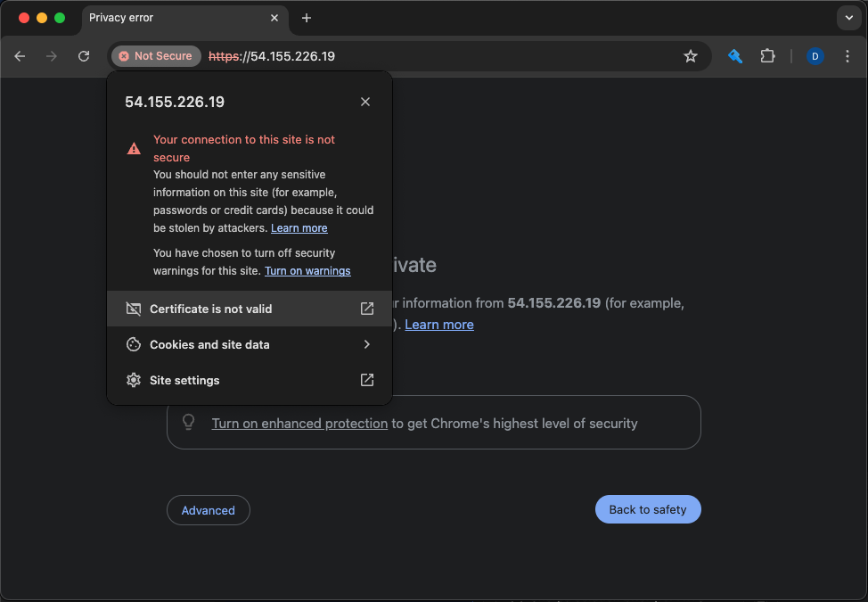Click Learn more link in popup
868x602 pixels.
(299, 228)
